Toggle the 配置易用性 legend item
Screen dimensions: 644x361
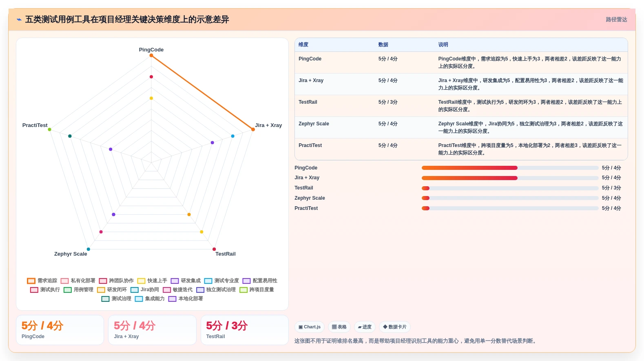[260, 281]
